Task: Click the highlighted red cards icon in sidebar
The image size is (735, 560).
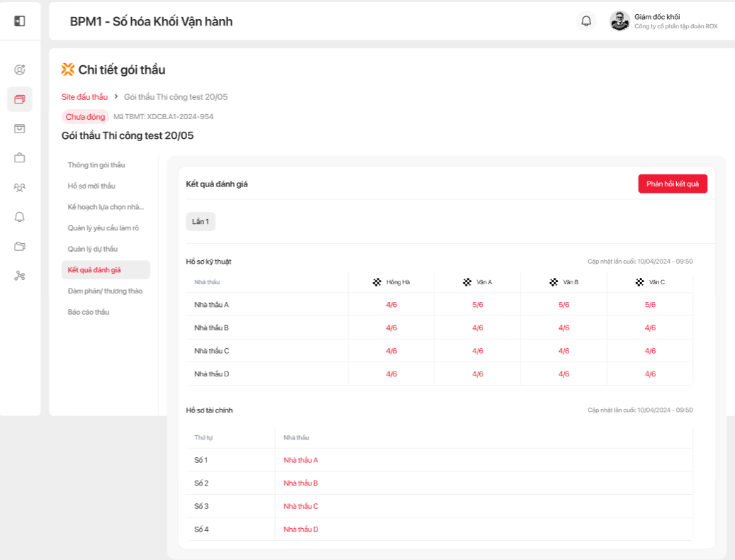Action: 20,99
